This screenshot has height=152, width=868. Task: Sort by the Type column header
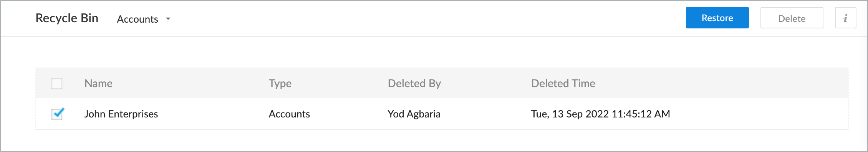click(x=280, y=84)
